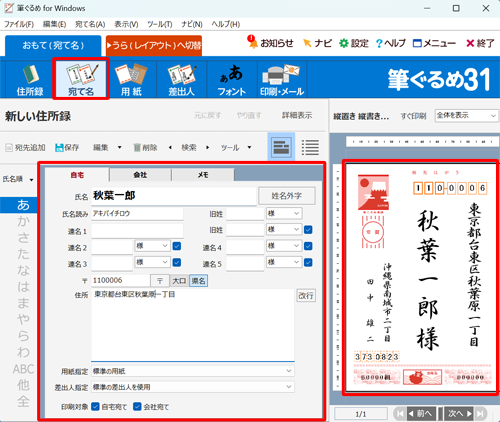Click the お知らせ notification bell
Viewport: 500px width, 422px height.
(271, 43)
